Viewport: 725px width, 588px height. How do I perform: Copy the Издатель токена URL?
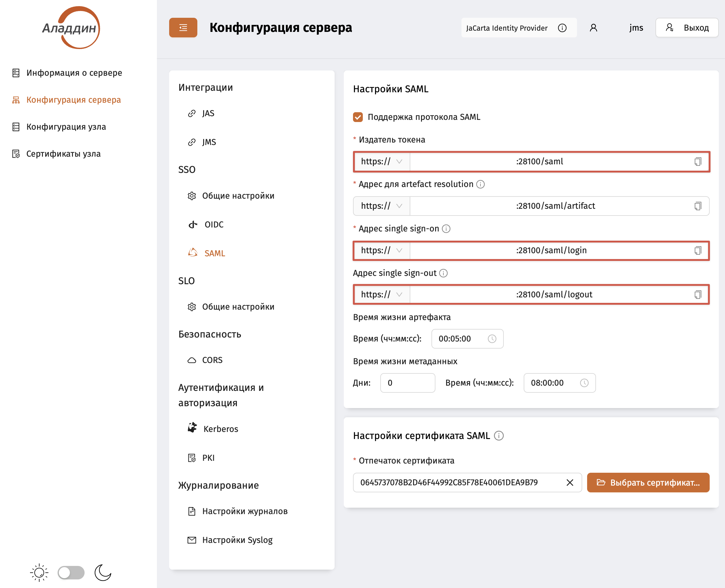coord(698,162)
